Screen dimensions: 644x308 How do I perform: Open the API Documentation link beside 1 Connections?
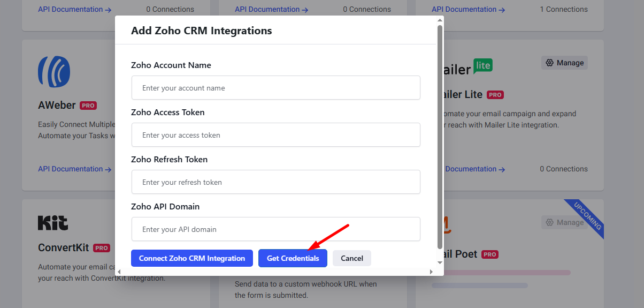468,9
